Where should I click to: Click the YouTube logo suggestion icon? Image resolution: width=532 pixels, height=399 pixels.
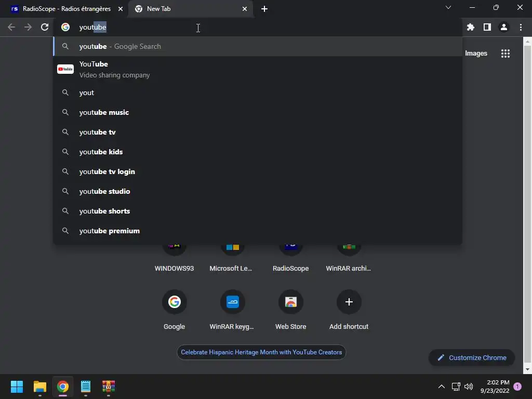point(65,69)
